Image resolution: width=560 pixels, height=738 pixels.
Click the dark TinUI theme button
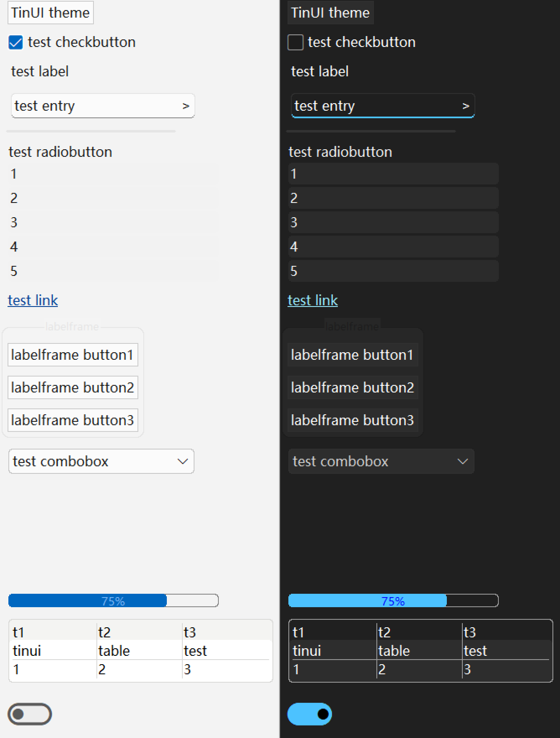pyautogui.click(x=330, y=13)
